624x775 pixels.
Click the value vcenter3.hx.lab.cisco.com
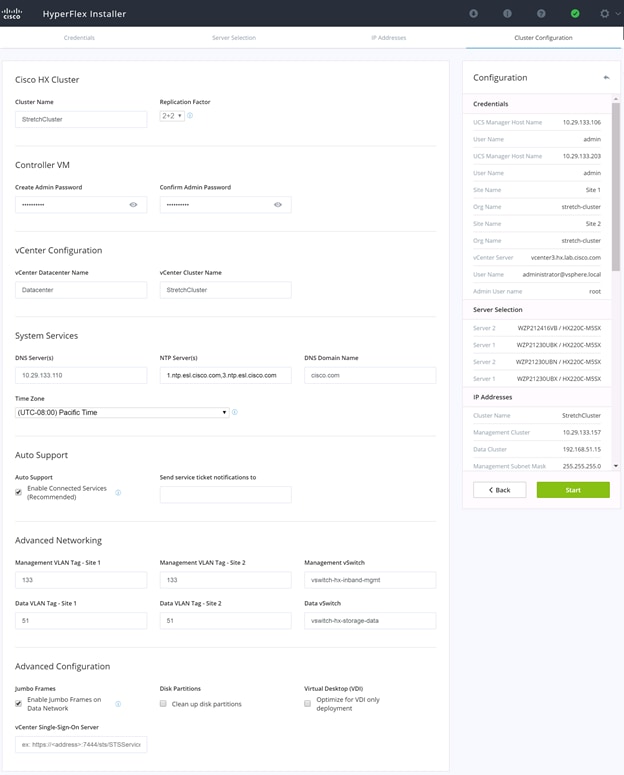(x=566, y=258)
